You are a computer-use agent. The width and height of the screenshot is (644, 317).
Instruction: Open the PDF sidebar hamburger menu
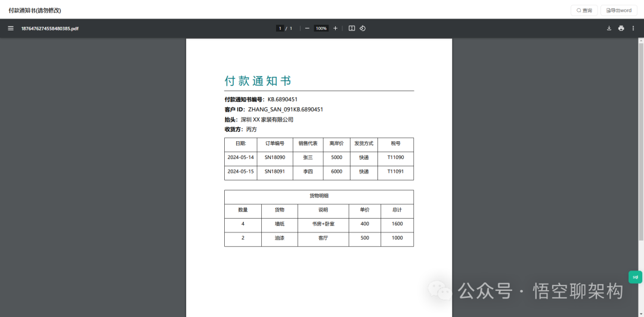11,29
